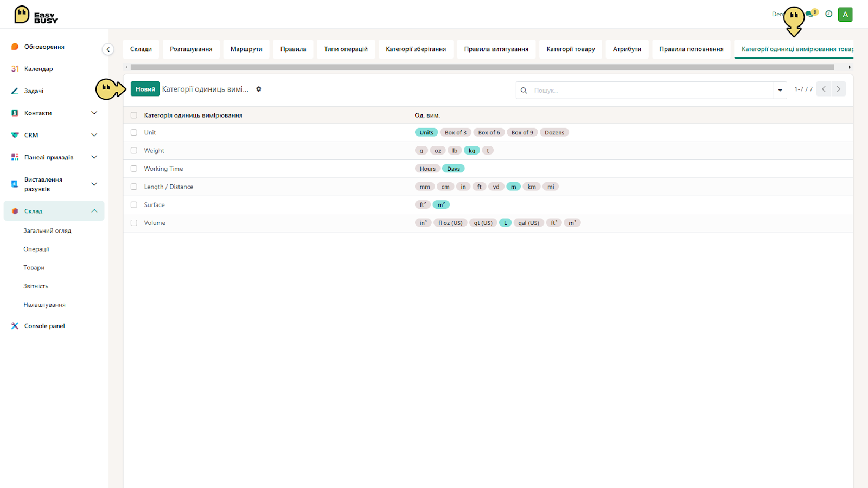Click the Easy Busy logo
This screenshot has width=868, height=488.
point(36,15)
